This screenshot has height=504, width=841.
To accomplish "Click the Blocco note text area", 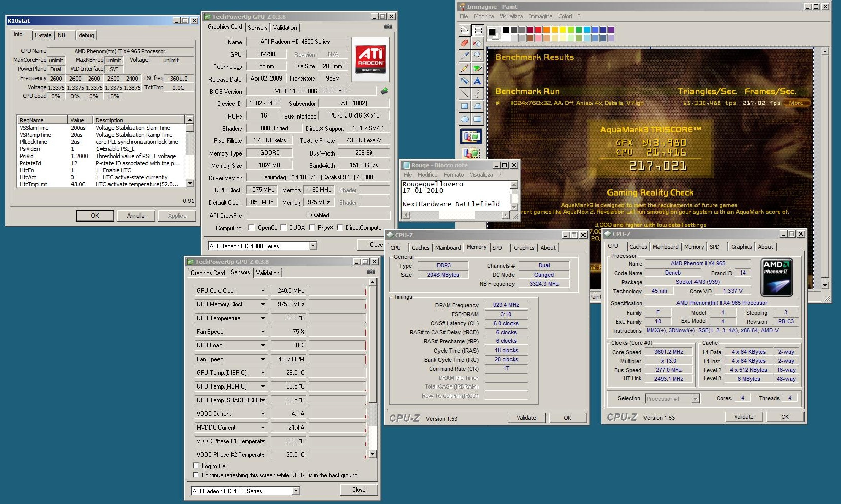I will [455, 195].
